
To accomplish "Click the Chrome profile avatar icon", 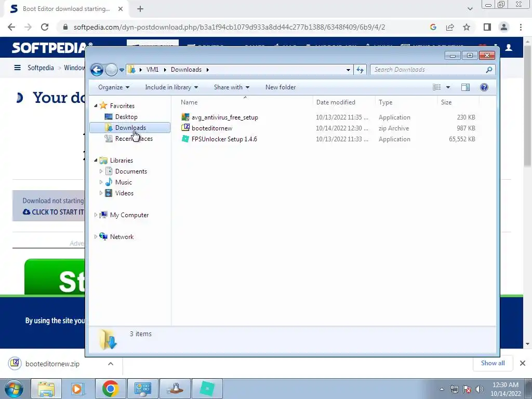I will [x=504, y=27].
